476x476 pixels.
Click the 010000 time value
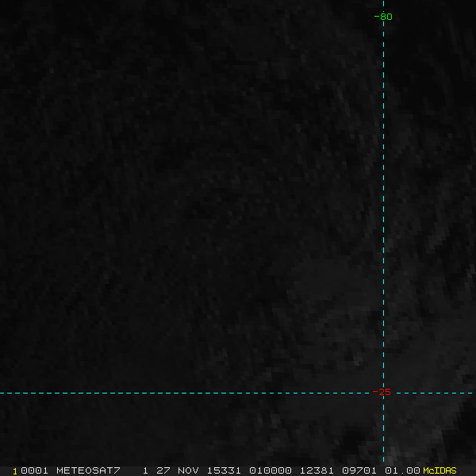271,470
